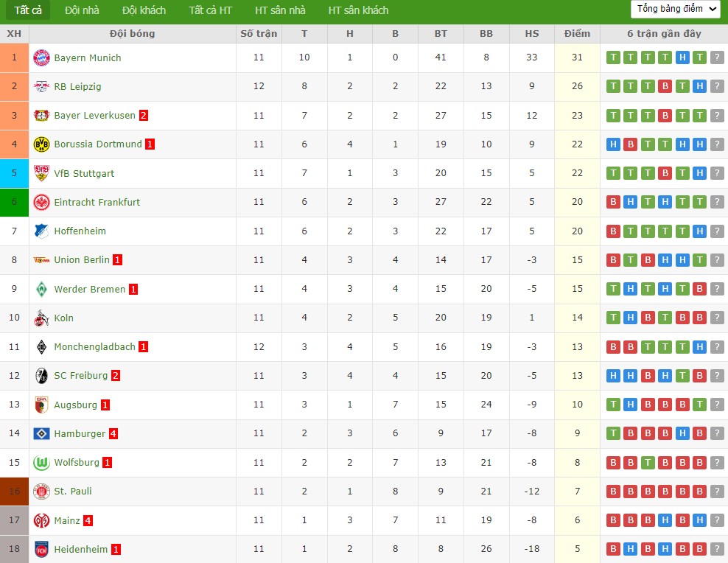Click the Wolfsburg green W logo
The height and width of the screenshot is (563, 728).
(41, 463)
